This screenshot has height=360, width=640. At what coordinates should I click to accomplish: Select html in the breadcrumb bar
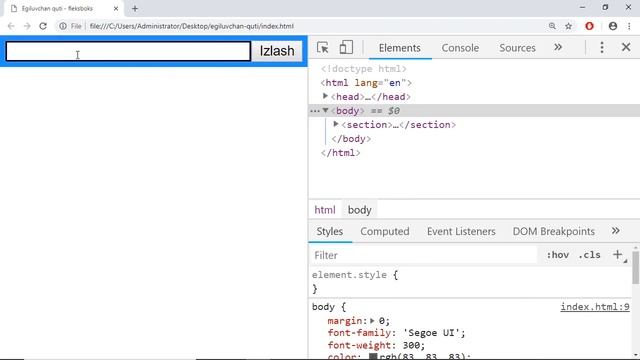tap(324, 210)
